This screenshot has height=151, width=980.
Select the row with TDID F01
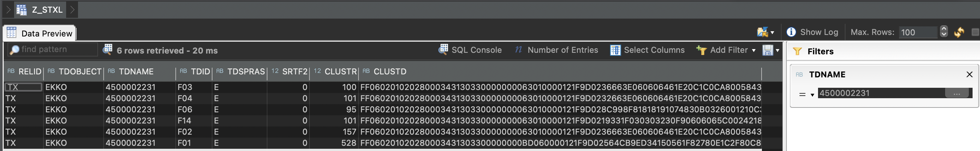click(382, 143)
